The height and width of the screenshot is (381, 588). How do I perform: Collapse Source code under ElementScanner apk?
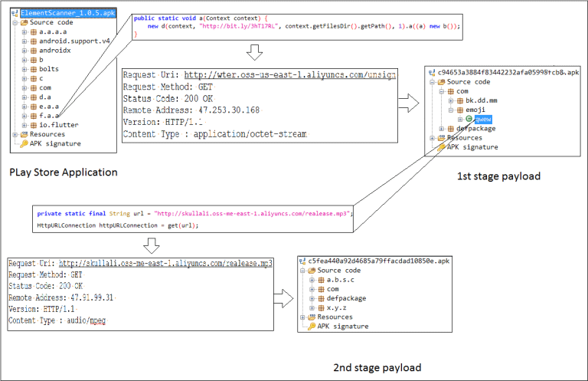pyautogui.click(x=15, y=22)
